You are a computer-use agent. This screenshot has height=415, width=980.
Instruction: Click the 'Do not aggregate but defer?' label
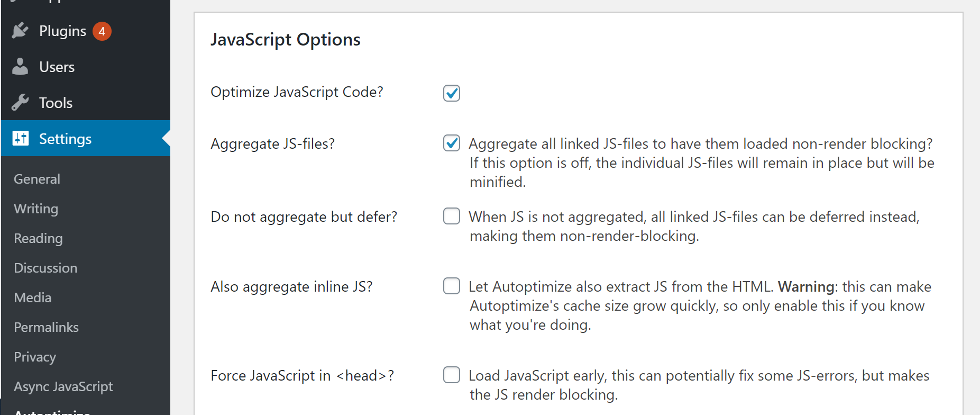click(304, 217)
